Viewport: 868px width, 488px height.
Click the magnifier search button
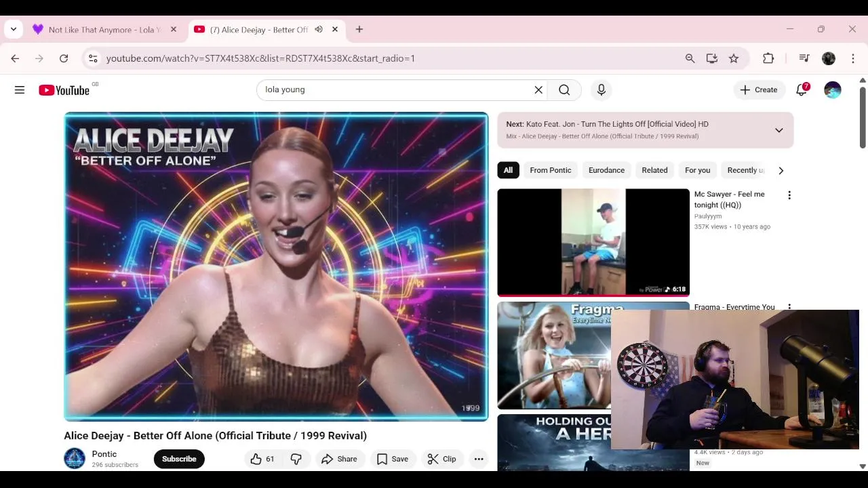(x=564, y=89)
